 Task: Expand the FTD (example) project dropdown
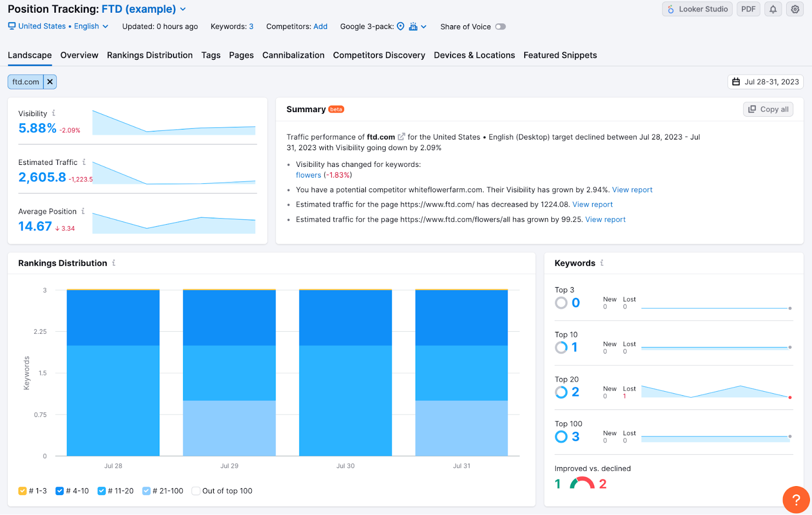click(144, 9)
